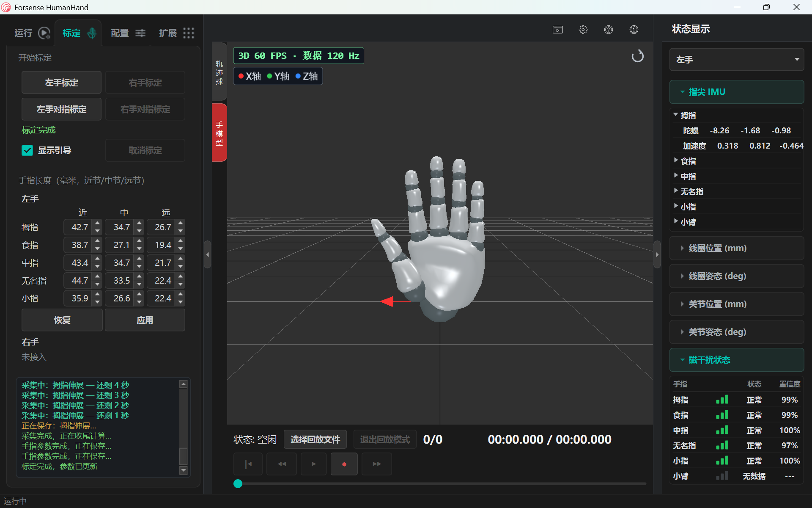Click the rewind playback button
812x508 pixels.
pos(282,464)
